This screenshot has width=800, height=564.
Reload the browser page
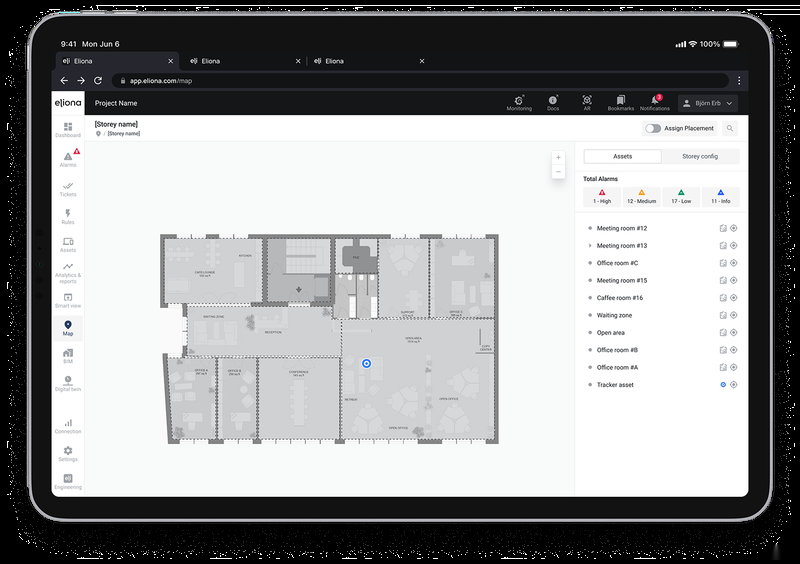[x=98, y=81]
